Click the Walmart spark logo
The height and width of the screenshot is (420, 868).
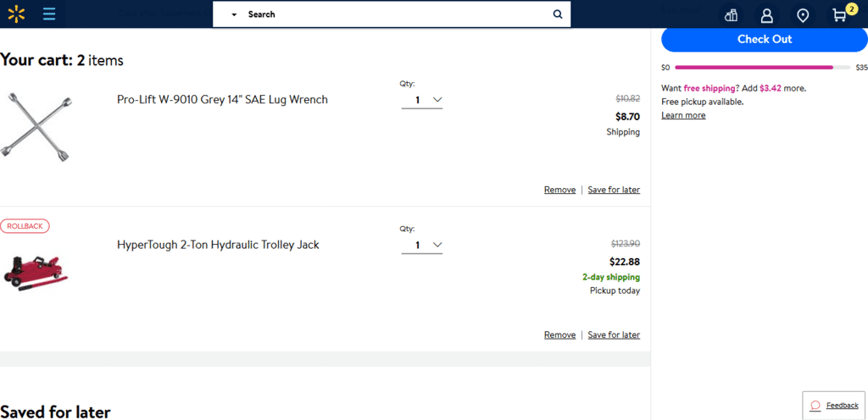(x=16, y=14)
